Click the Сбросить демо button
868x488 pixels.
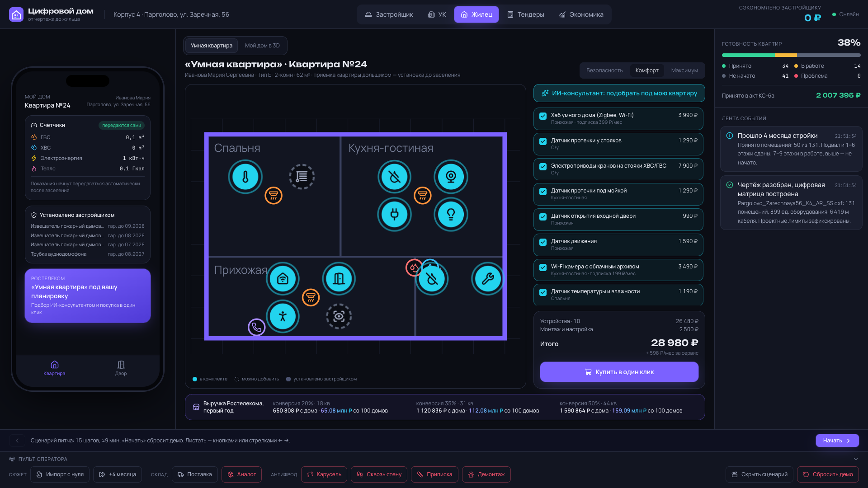pos(828,474)
